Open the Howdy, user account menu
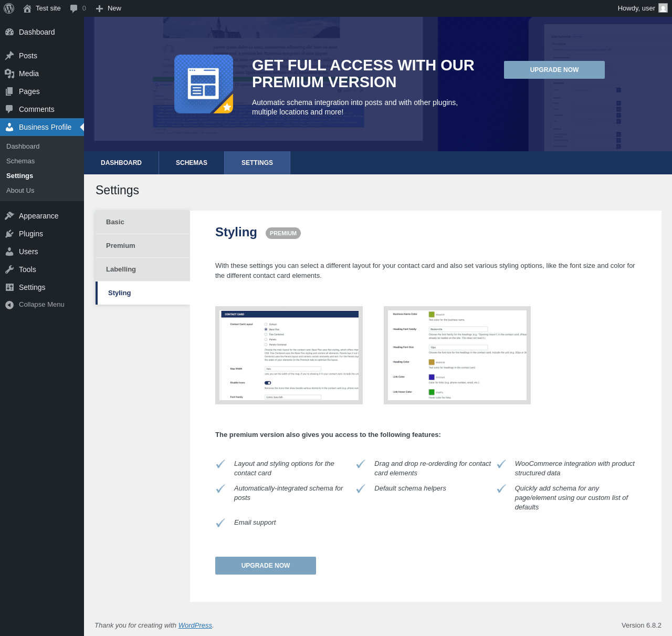This screenshot has width=672, height=636. (x=642, y=8)
